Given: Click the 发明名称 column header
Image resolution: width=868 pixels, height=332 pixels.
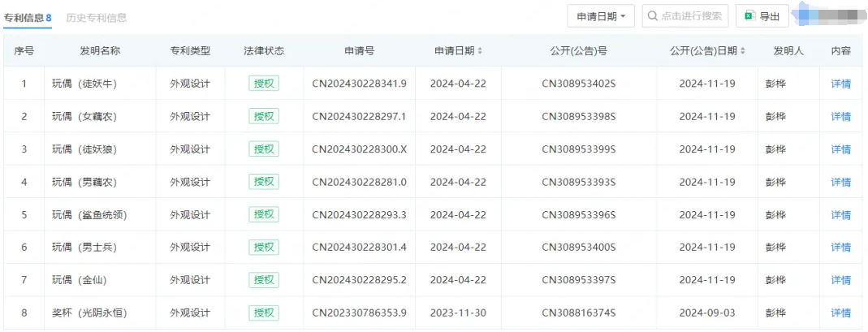Looking at the screenshot, I should [100, 51].
